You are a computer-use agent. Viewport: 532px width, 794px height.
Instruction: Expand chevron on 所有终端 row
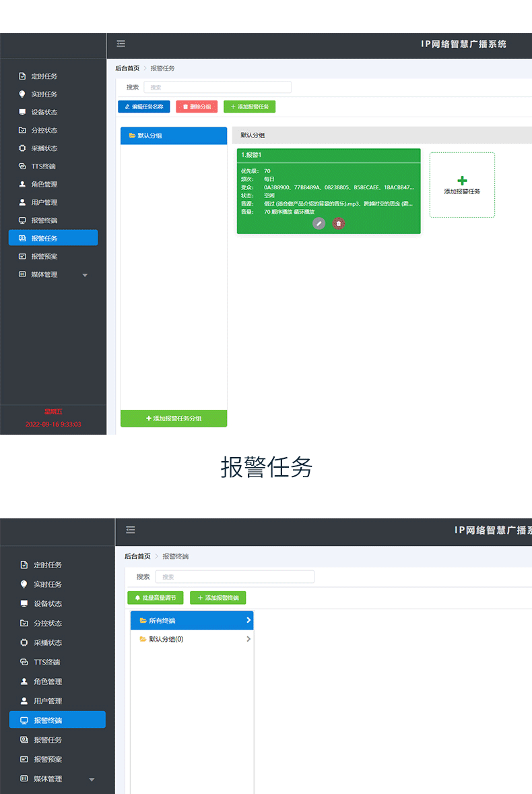point(248,620)
